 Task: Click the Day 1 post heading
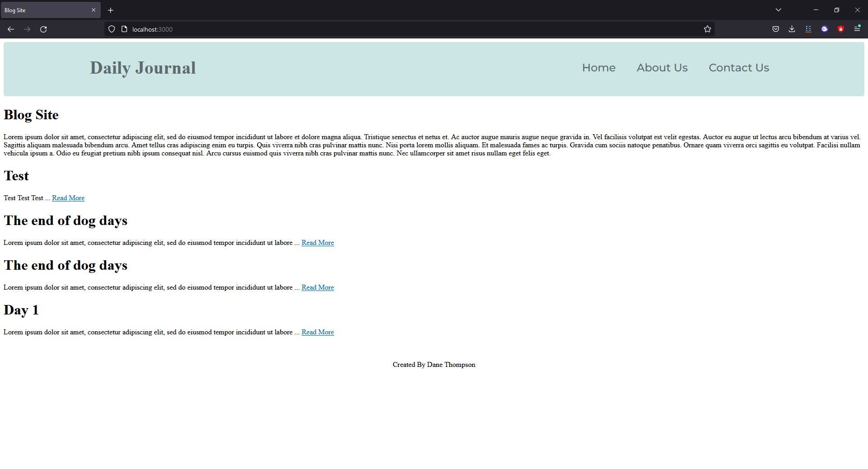21,310
